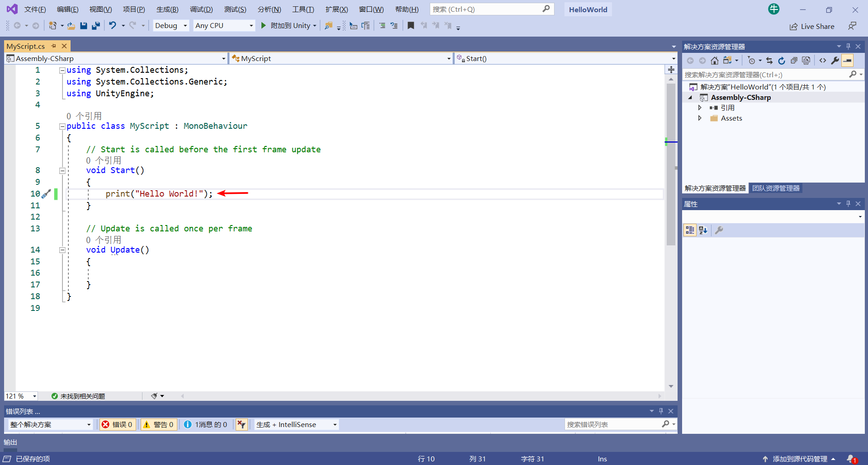
Task: Collapse the Assembly-CSharp project node
Action: tap(690, 98)
